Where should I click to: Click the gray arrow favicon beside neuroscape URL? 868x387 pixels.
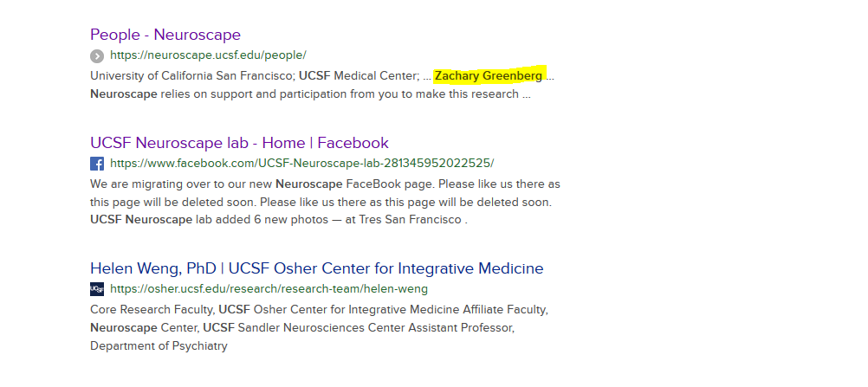pyautogui.click(x=97, y=56)
